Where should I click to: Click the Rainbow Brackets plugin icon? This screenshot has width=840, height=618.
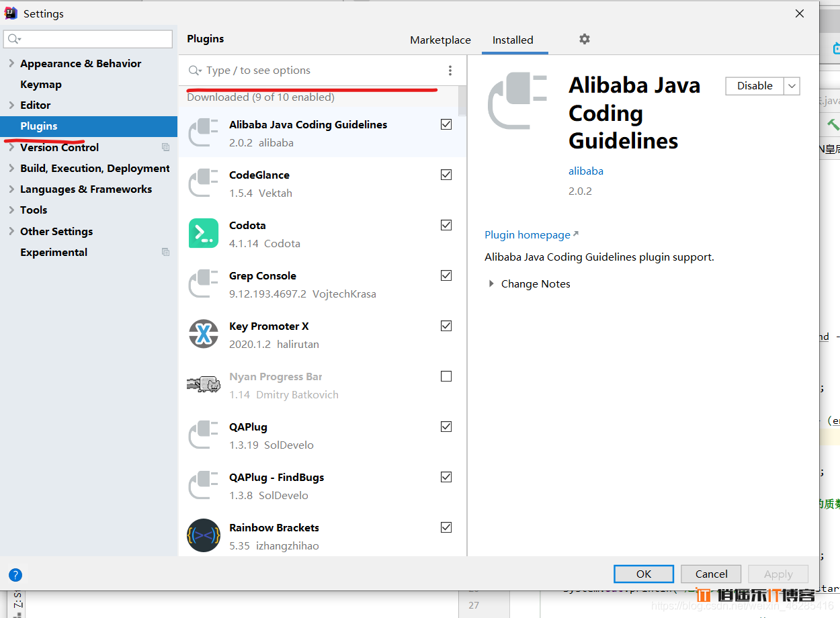(204, 535)
